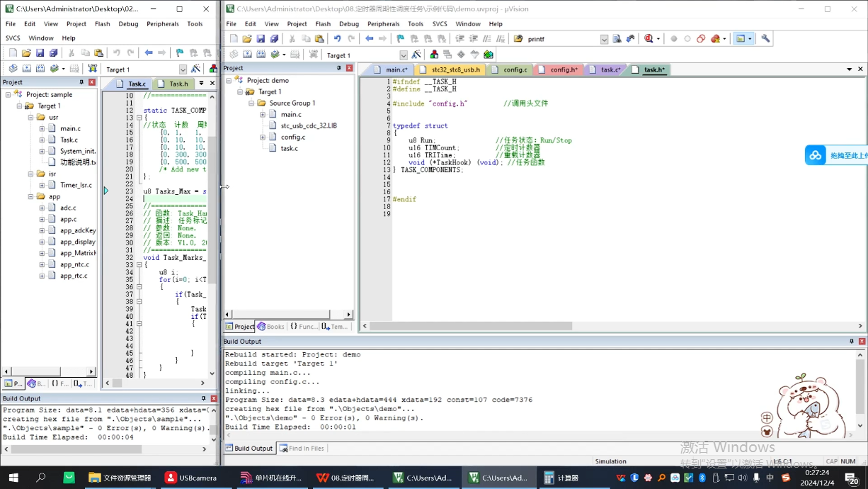Open Flash menu in demo uVision window
This screenshot has width=868, height=489.
(x=323, y=24)
